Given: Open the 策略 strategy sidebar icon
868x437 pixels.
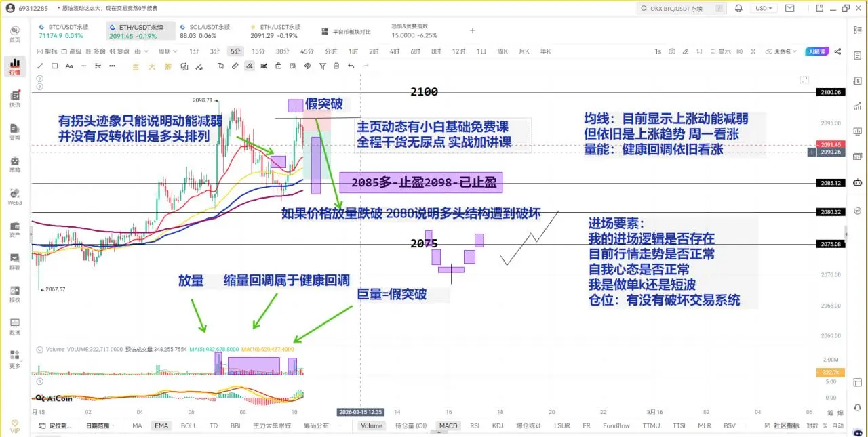Looking at the screenshot, I should [x=14, y=164].
